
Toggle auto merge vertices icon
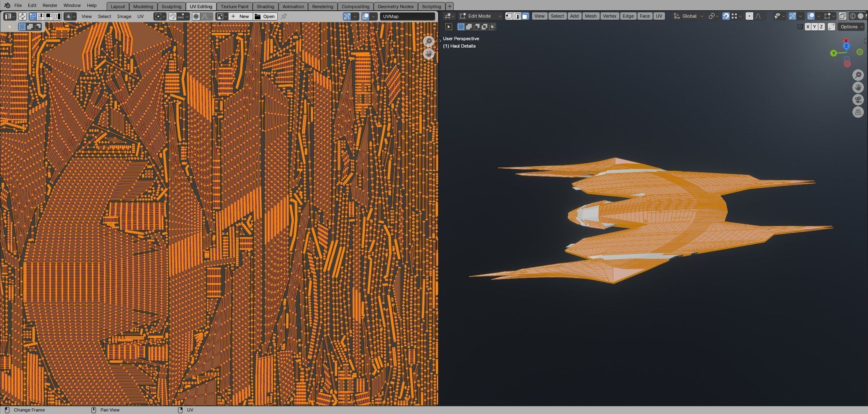831,27
